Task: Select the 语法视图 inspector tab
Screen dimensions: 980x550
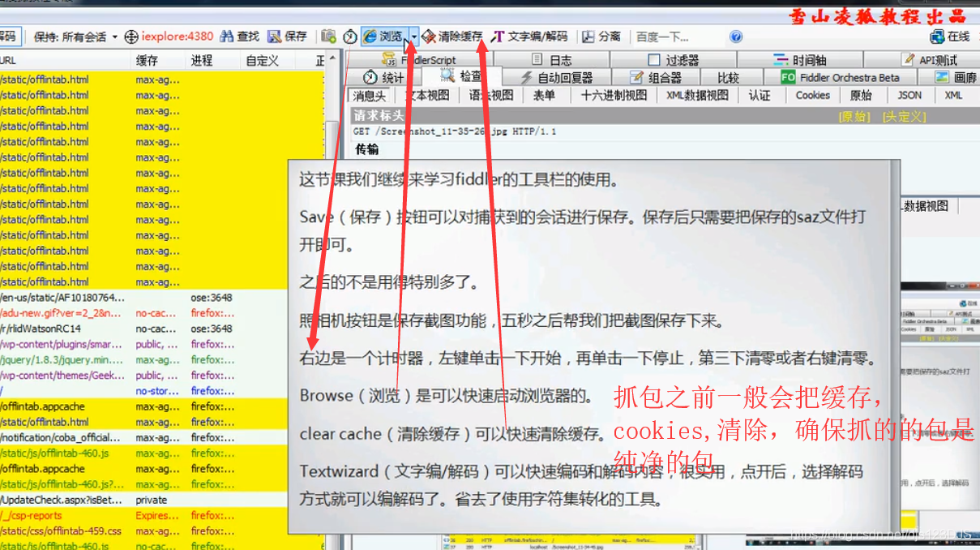Action: (491, 95)
